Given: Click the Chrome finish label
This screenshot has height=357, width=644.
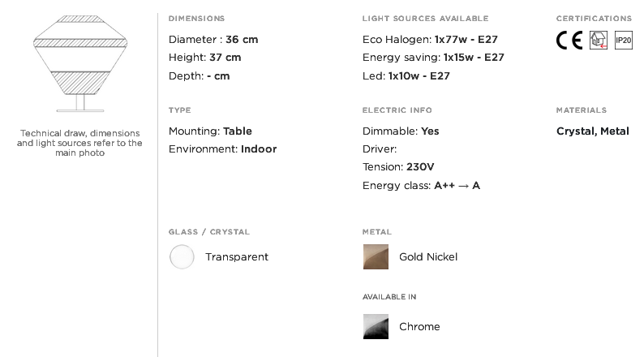Looking at the screenshot, I should pyautogui.click(x=419, y=327).
